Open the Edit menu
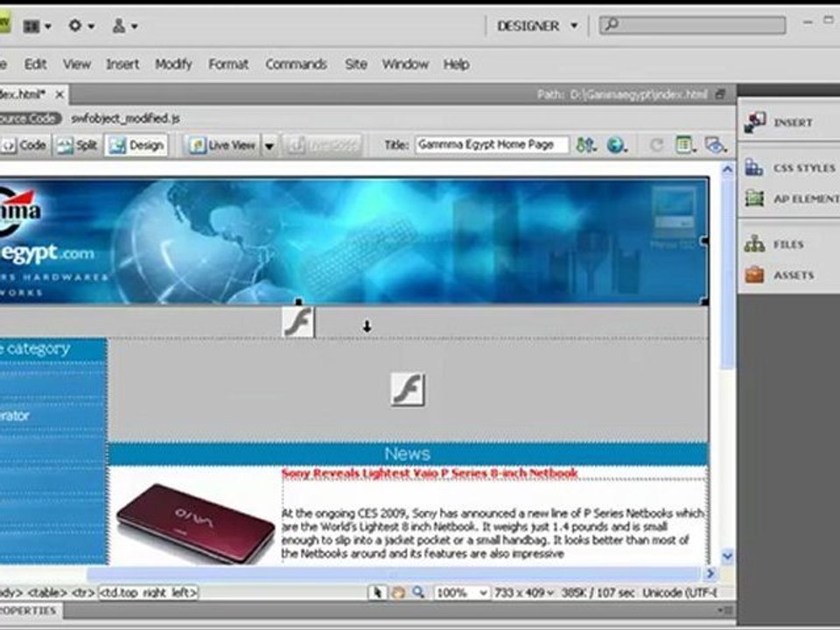The height and width of the screenshot is (630, 840). click(35, 64)
